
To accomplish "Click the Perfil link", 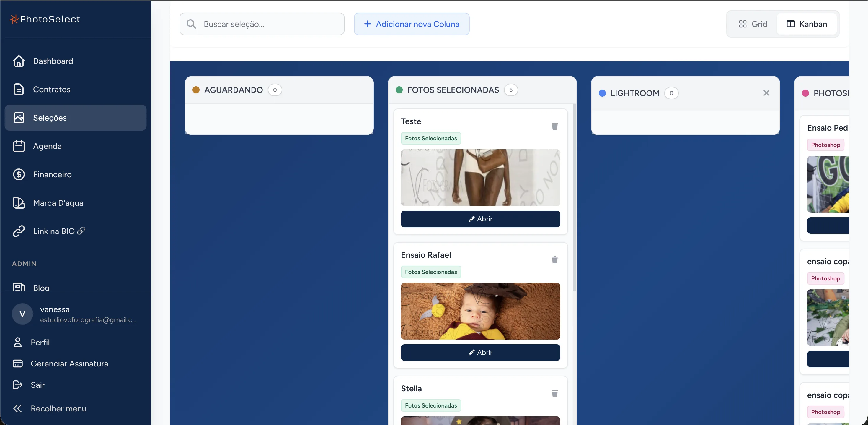I will click(40, 342).
